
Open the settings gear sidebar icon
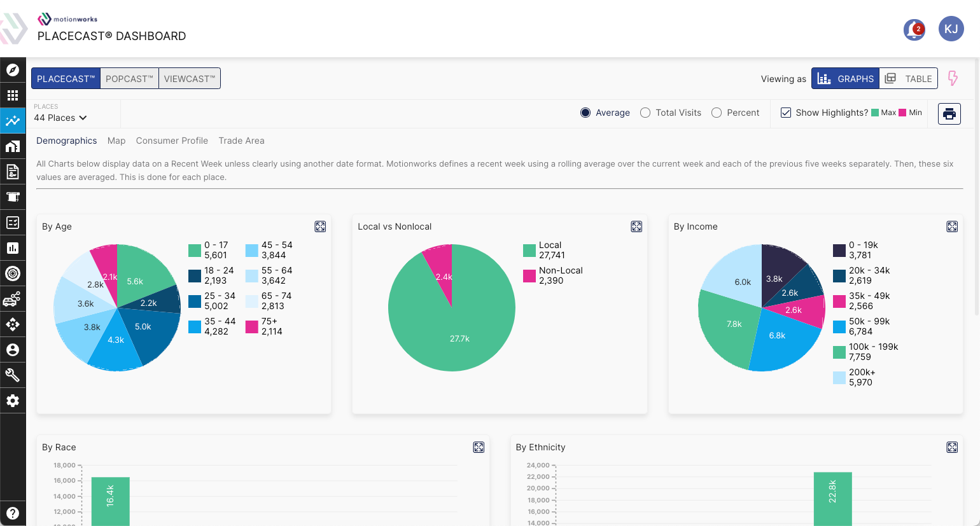click(13, 401)
